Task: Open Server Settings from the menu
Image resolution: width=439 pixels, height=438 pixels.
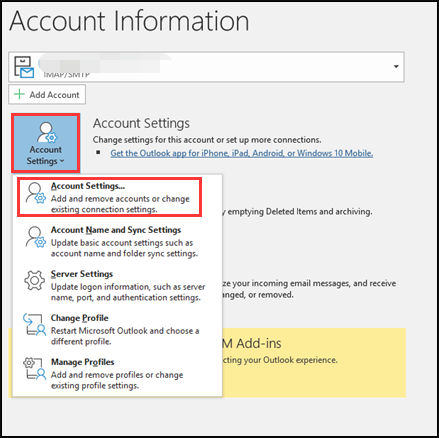Action: pos(117,285)
